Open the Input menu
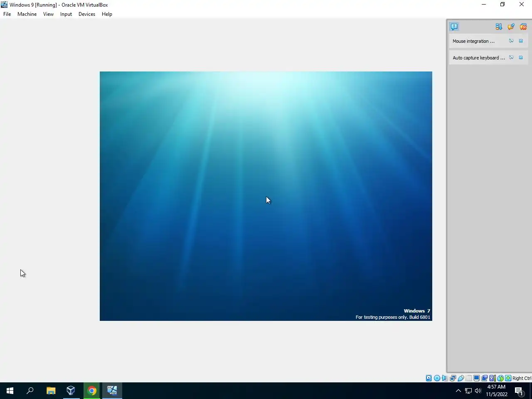The width and height of the screenshot is (532, 399). click(x=66, y=14)
